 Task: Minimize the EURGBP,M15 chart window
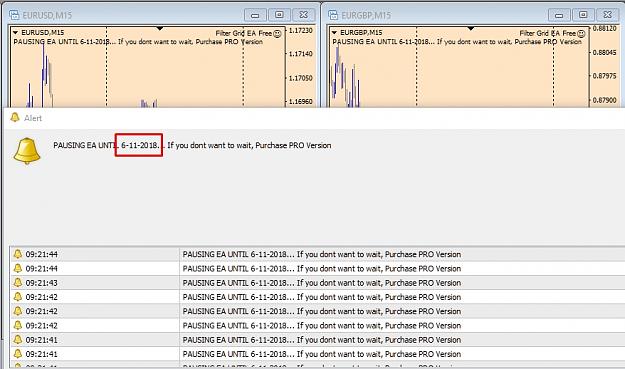559,15
